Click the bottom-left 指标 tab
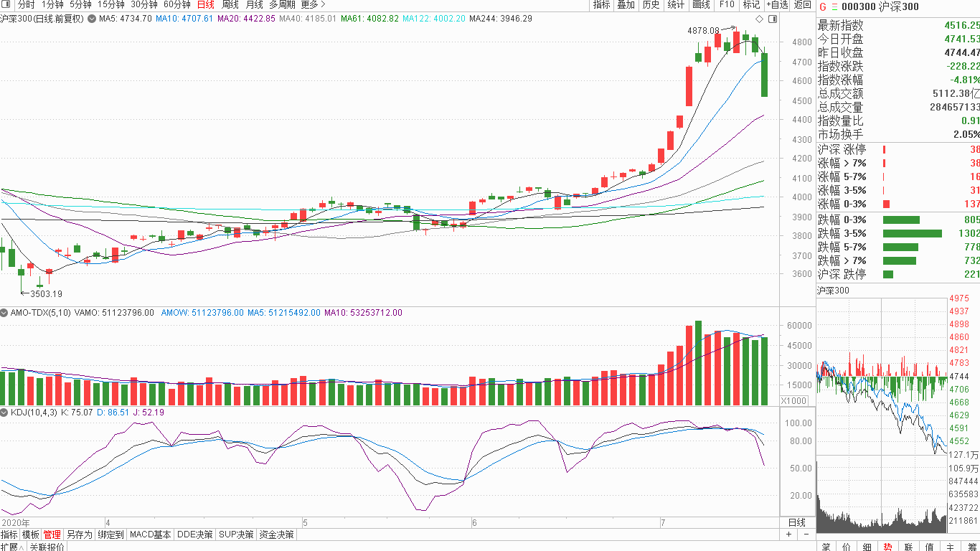The height and width of the screenshot is (551, 980). coord(9,534)
